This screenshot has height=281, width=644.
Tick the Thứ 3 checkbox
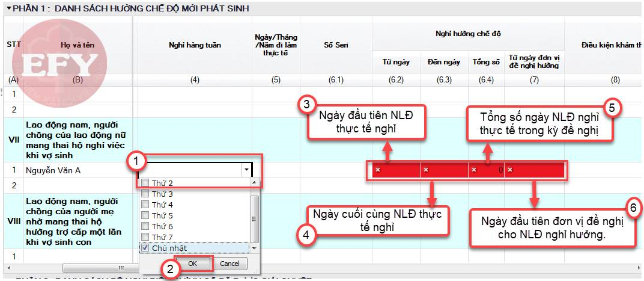pos(145,193)
